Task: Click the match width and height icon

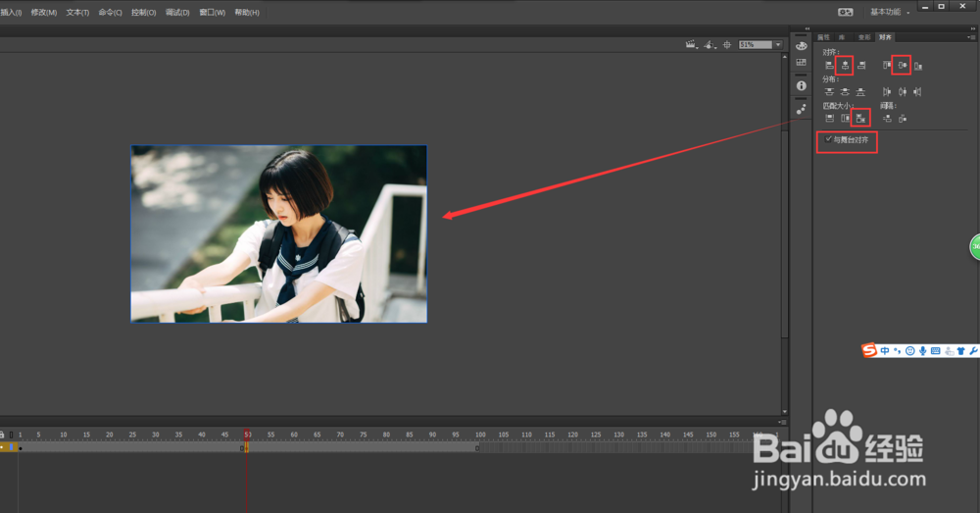Action: (x=860, y=119)
